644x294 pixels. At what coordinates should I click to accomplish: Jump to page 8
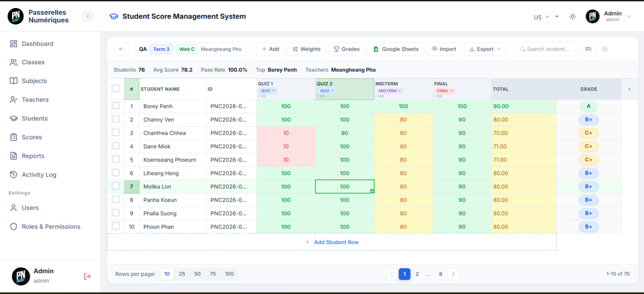coord(441,274)
